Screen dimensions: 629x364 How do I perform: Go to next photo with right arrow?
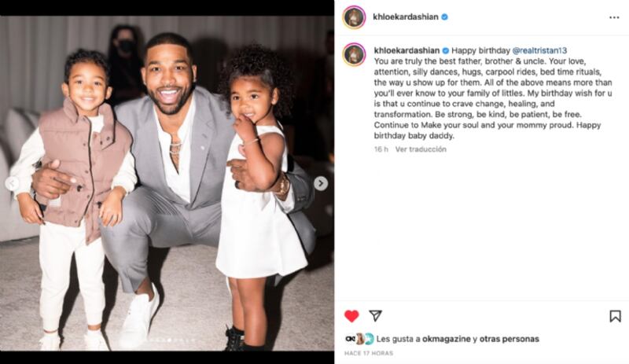point(321,183)
